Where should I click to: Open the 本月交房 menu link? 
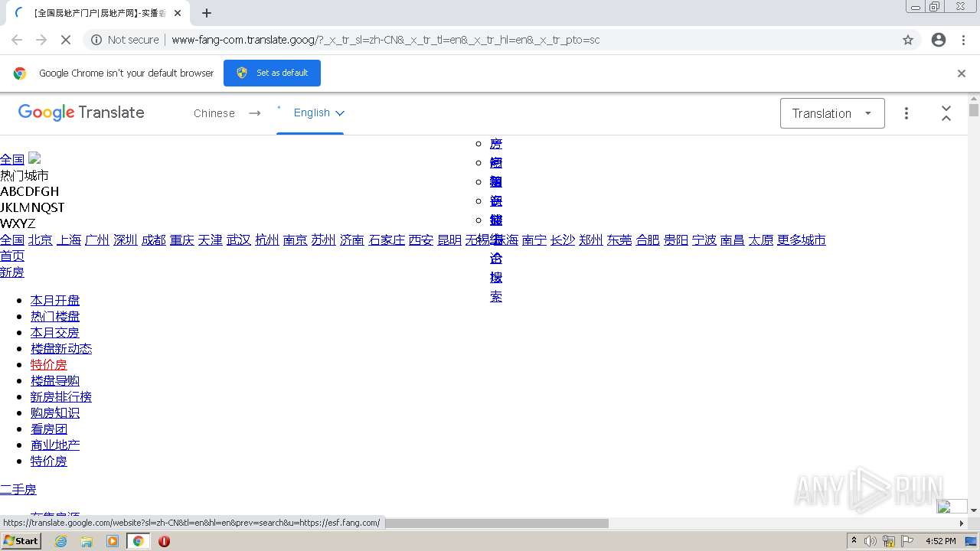tap(55, 332)
